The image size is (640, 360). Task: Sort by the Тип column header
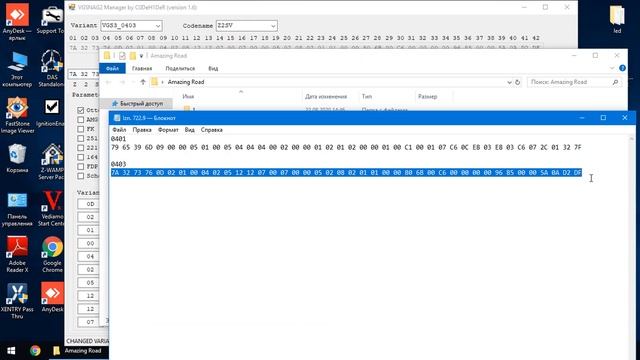click(x=367, y=97)
